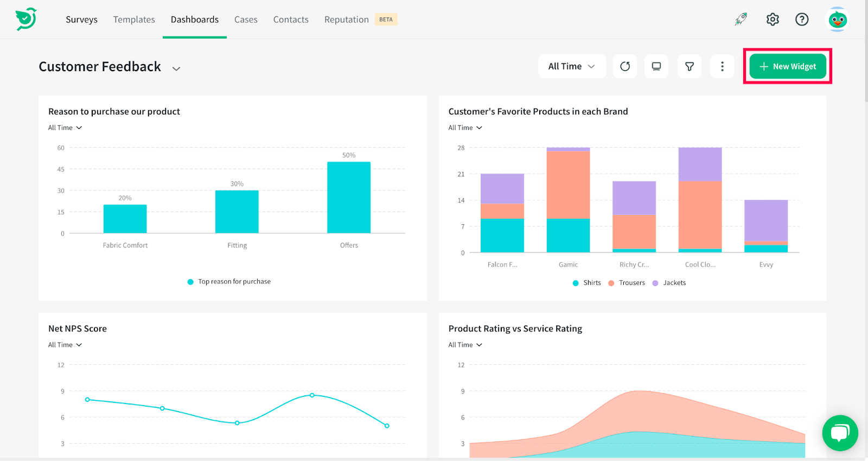Image resolution: width=868 pixels, height=461 pixels.
Task: Open the user avatar profile menu
Action: pyautogui.click(x=838, y=20)
